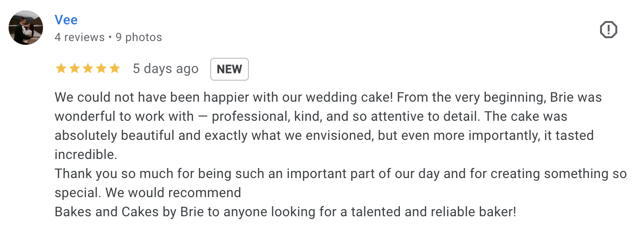Click the word 'incredible.' in the review
Viewport: 644px width, 232px height.
click(86, 155)
